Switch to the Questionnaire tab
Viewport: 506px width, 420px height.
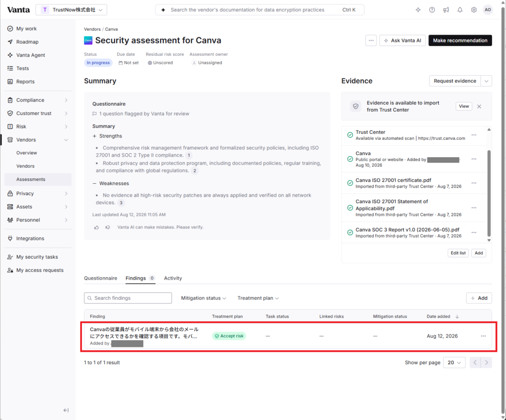pyautogui.click(x=100, y=278)
